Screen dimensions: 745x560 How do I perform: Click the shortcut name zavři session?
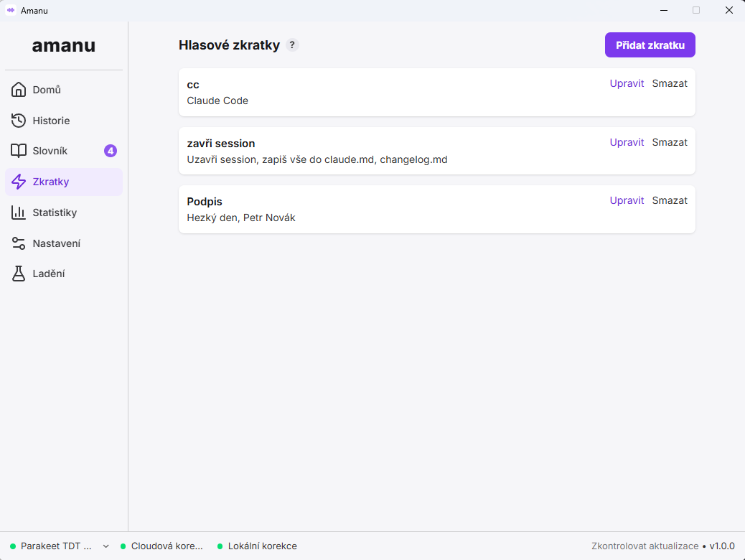click(x=221, y=144)
